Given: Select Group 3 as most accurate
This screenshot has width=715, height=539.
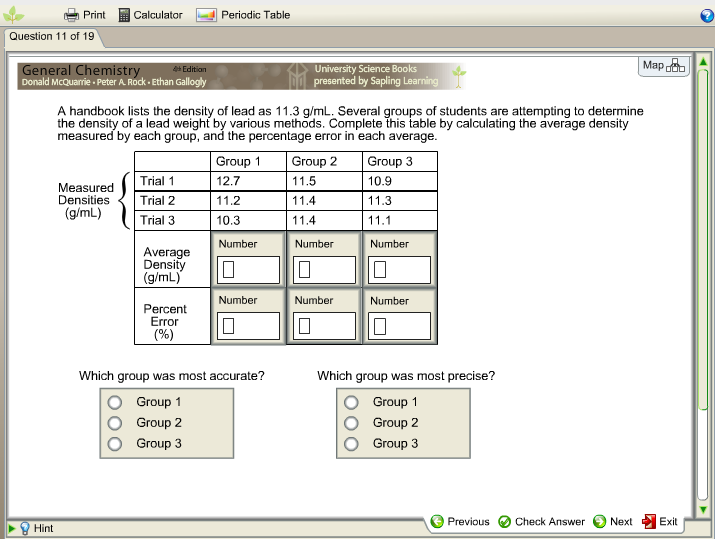Looking at the screenshot, I should coord(115,444).
